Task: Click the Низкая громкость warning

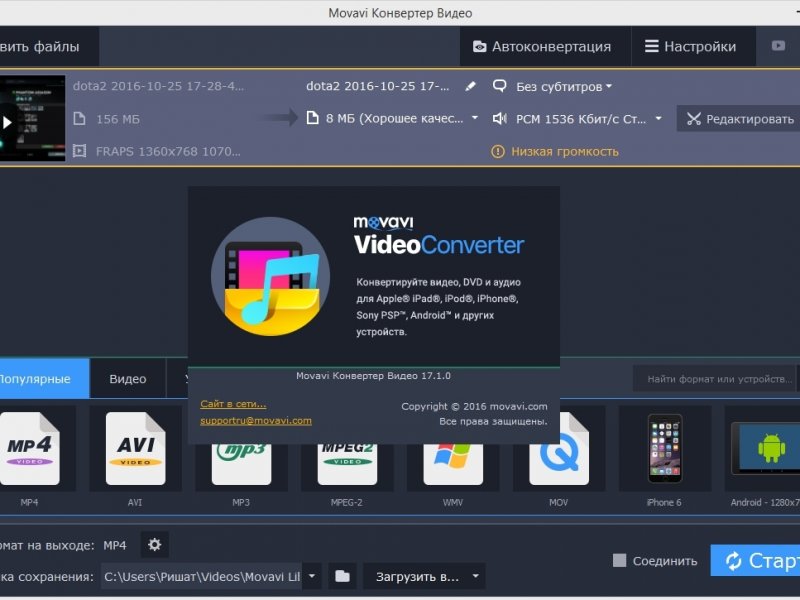Action: [565, 152]
